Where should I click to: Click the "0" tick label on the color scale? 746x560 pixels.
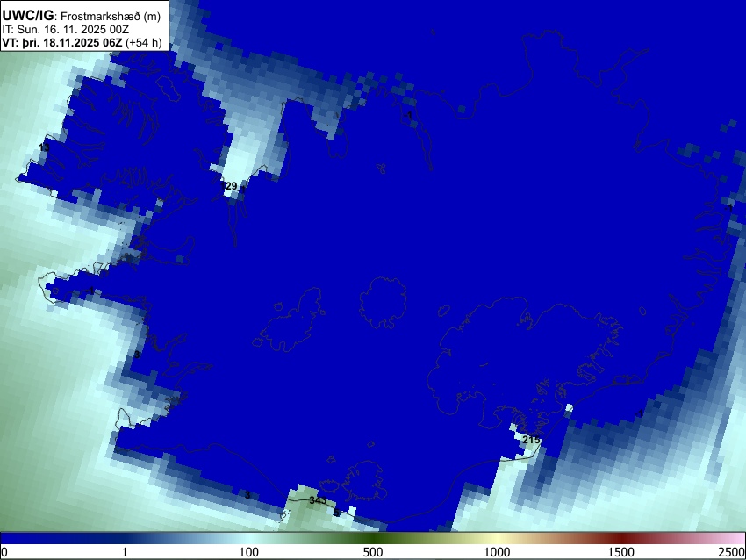point(4,552)
